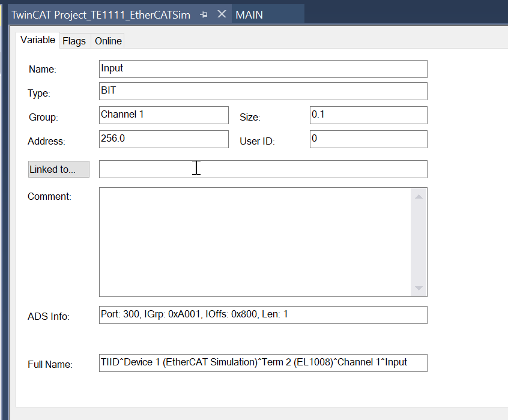Viewport: 508px width, 420px height.
Task: Click the Comment scrollbar up arrow
Action: (419, 197)
